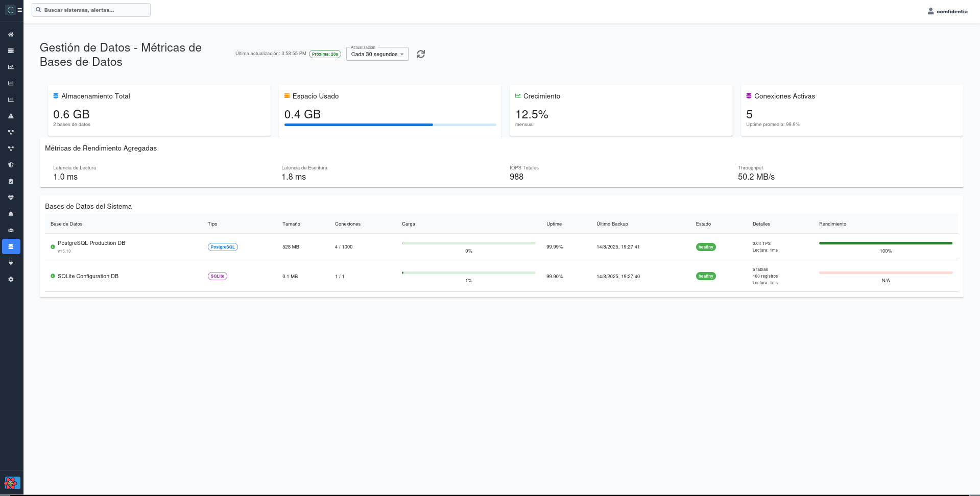Click the Espacio Usado progress bar
980x496 pixels.
[x=390, y=125]
